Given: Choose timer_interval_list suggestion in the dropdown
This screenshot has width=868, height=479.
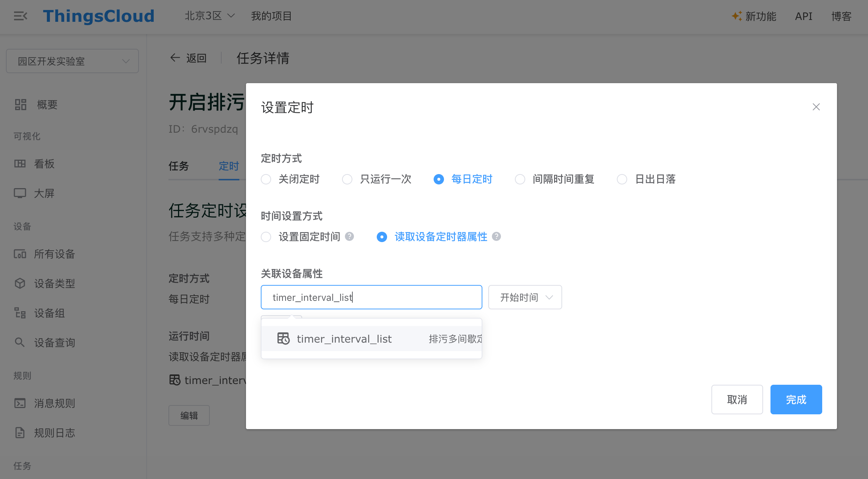Looking at the screenshot, I should pos(372,339).
